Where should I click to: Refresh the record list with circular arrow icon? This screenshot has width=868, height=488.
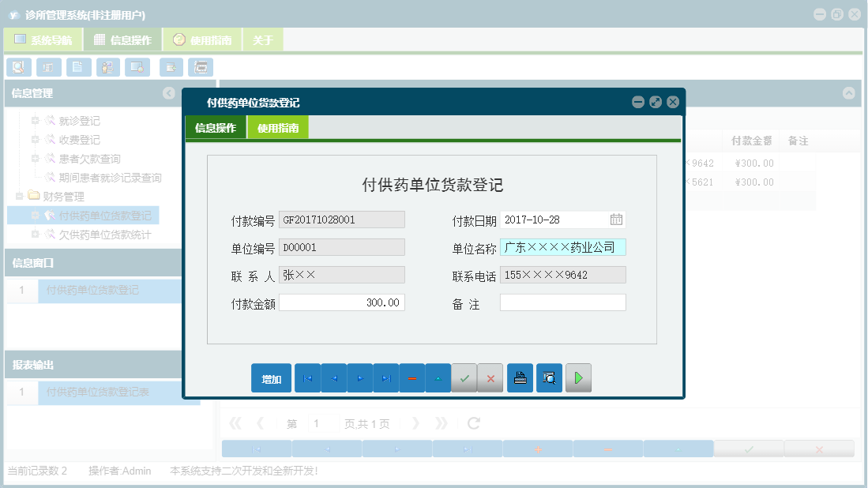[x=472, y=423]
